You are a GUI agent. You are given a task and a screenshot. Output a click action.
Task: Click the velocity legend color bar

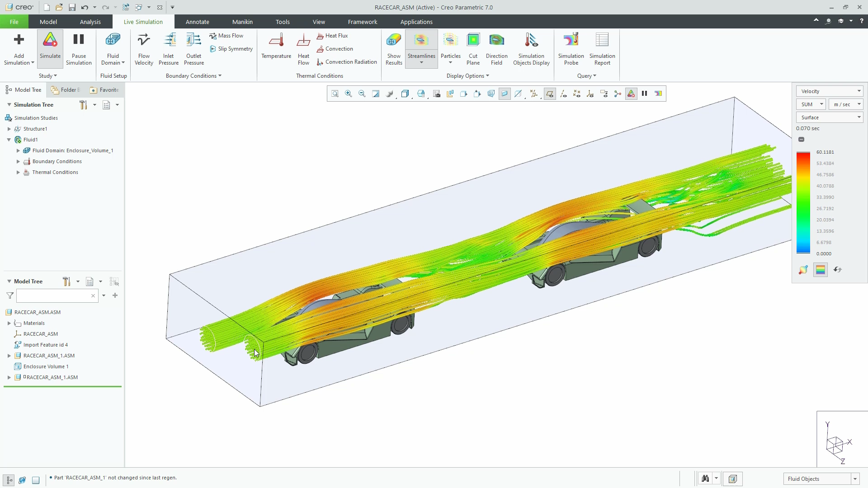tap(803, 203)
